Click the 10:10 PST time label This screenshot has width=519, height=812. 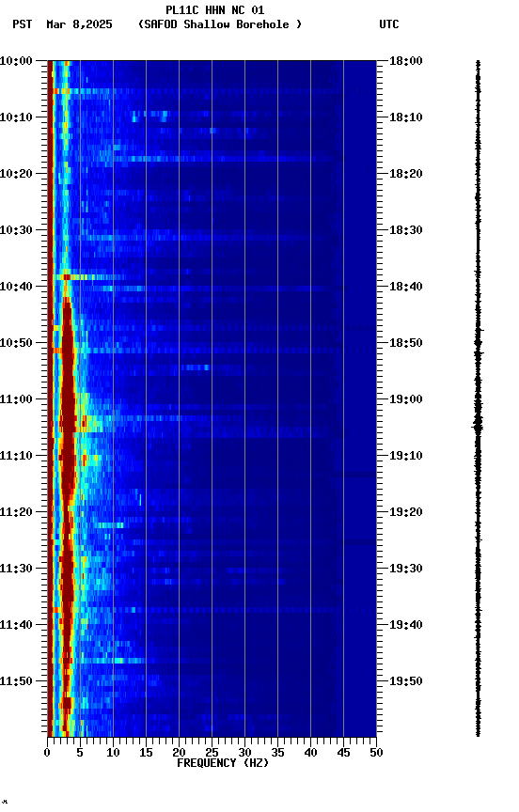point(16,117)
